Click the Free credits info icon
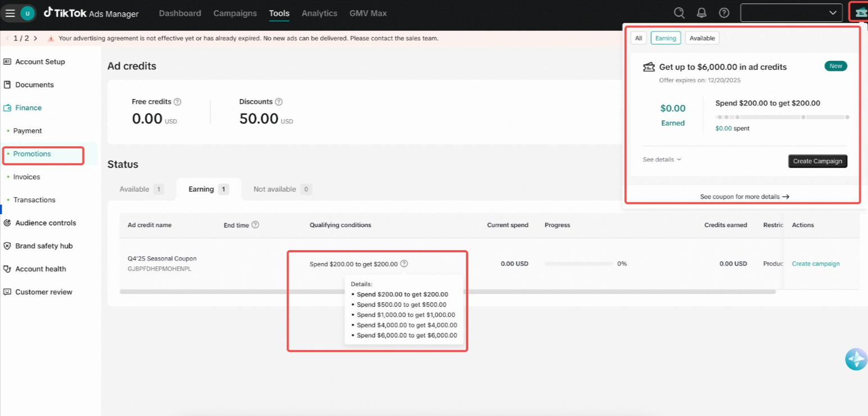The image size is (868, 416). (178, 102)
